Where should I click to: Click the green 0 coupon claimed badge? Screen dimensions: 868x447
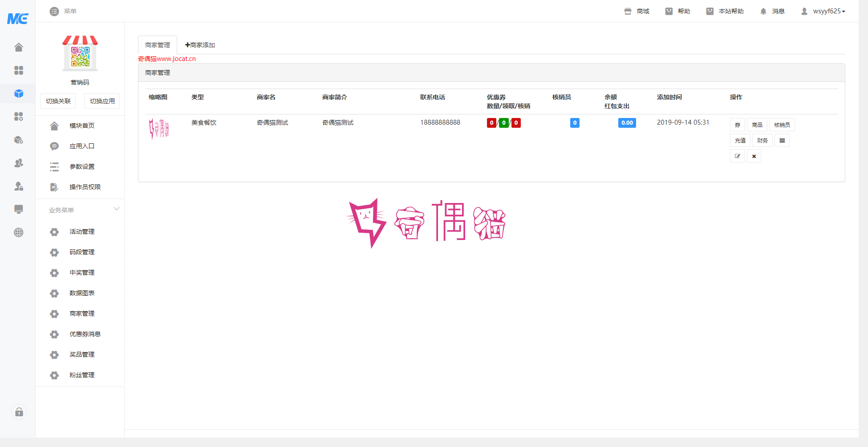click(x=504, y=123)
